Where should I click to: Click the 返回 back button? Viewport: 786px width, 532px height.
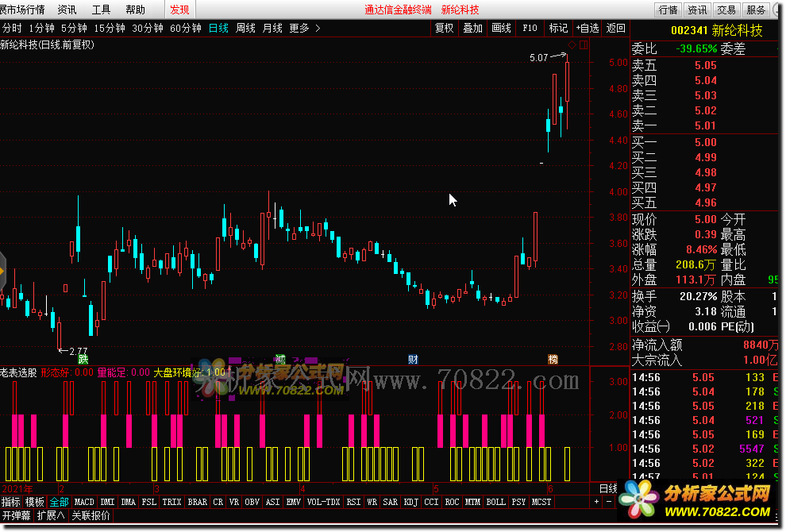click(615, 28)
